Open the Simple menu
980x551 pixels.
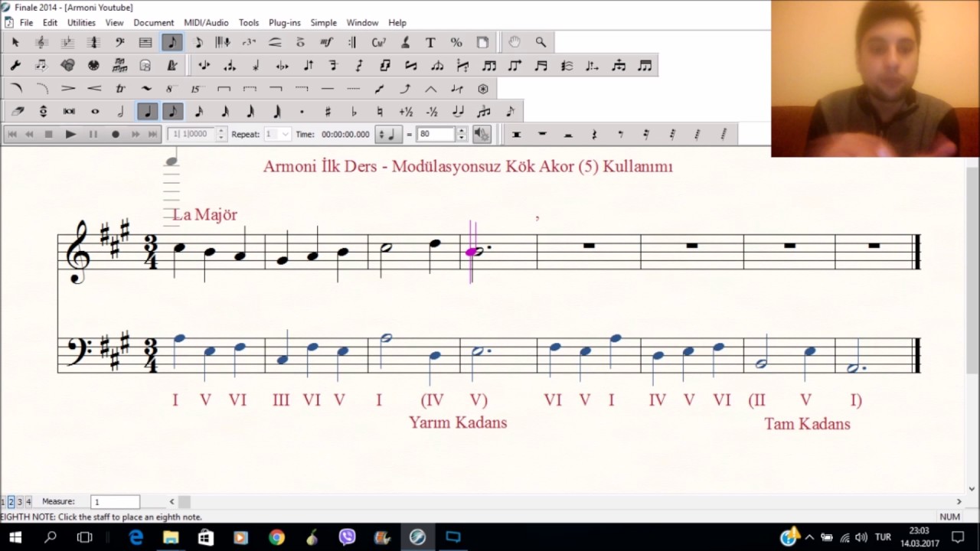tap(323, 23)
